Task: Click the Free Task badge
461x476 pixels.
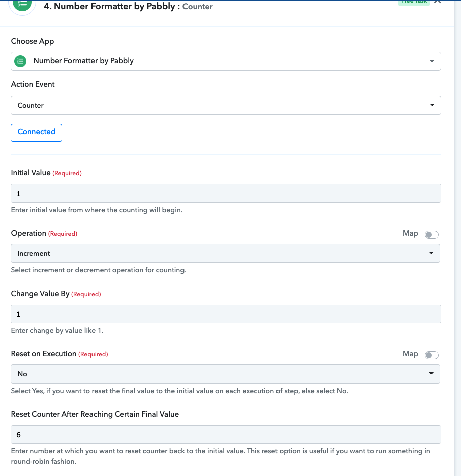Action: coord(414,2)
